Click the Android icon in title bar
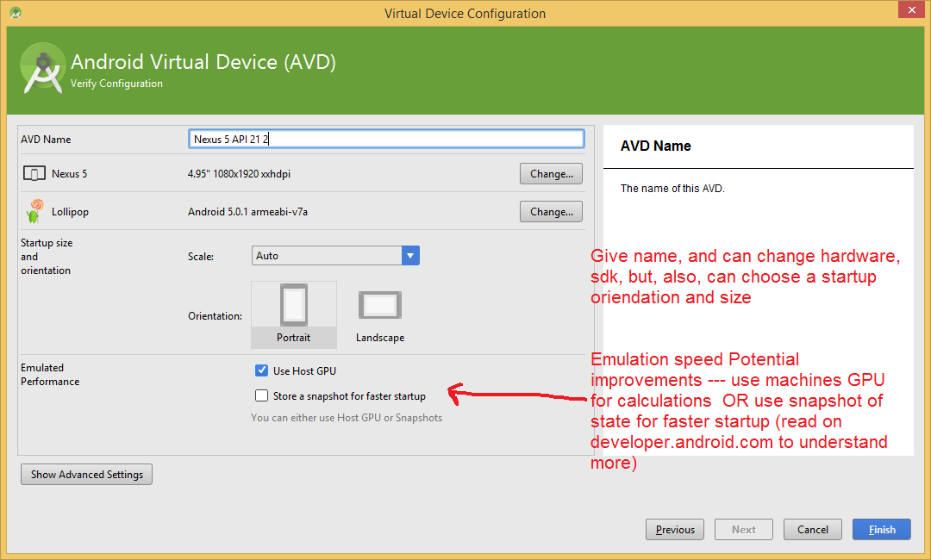Image resolution: width=931 pixels, height=560 pixels. [x=16, y=13]
